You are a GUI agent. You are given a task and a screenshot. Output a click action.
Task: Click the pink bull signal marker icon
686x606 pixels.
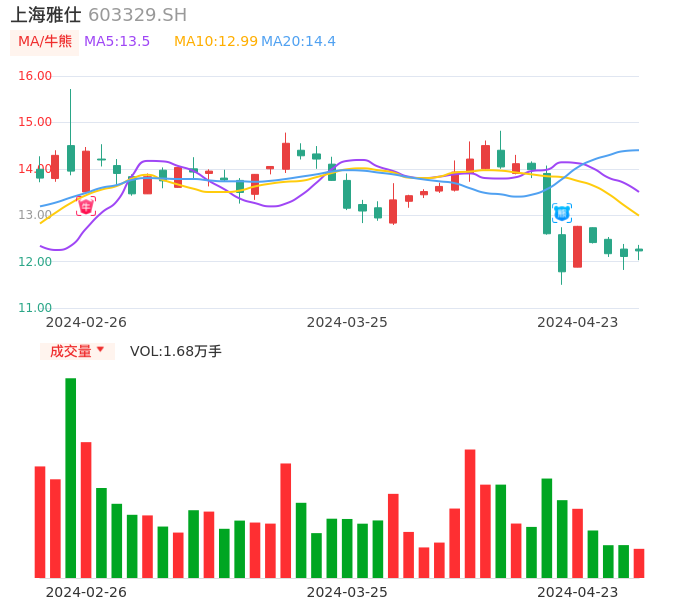pyautogui.click(x=86, y=206)
